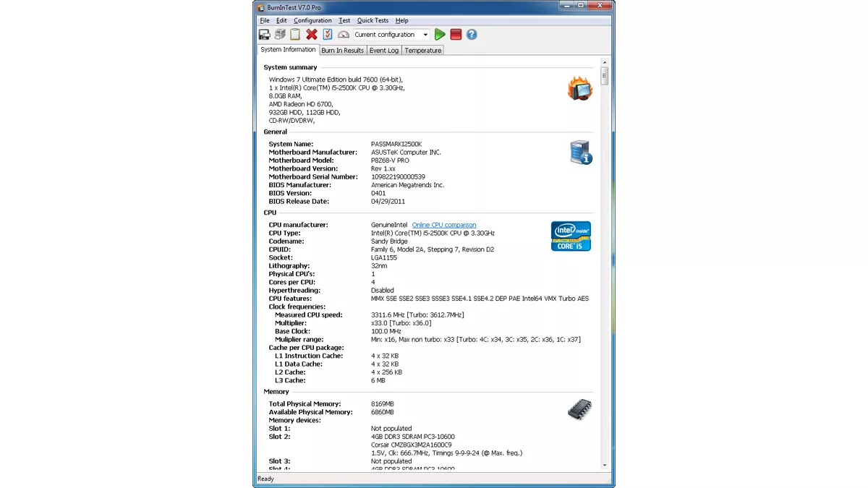Click the vertical scrollbar down arrow
This screenshot has width=868, height=488.
point(605,466)
